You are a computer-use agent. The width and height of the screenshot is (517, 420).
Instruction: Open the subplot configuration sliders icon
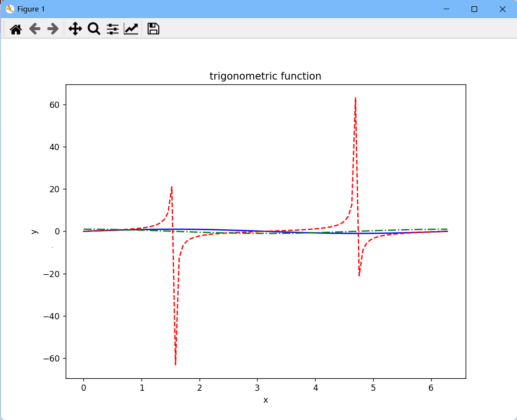coord(112,29)
